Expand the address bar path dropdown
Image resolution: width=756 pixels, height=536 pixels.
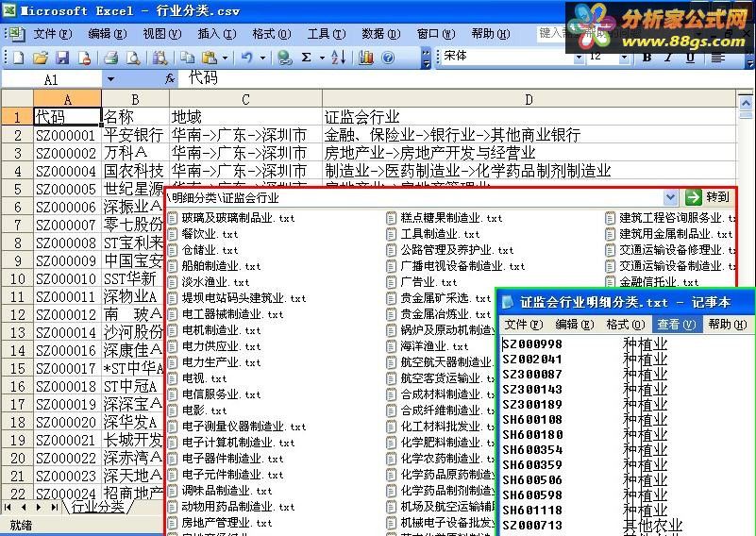[671, 196]
